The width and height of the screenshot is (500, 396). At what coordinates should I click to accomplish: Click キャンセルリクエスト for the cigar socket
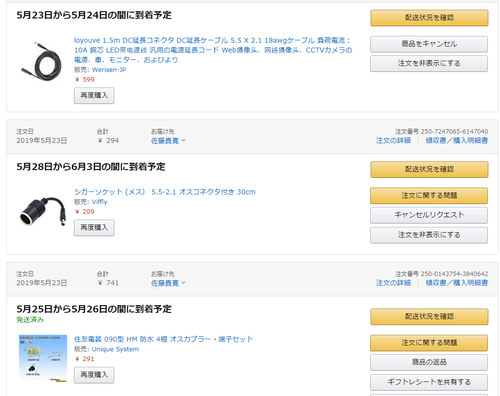pyautogui.click(x=429, y=215)
